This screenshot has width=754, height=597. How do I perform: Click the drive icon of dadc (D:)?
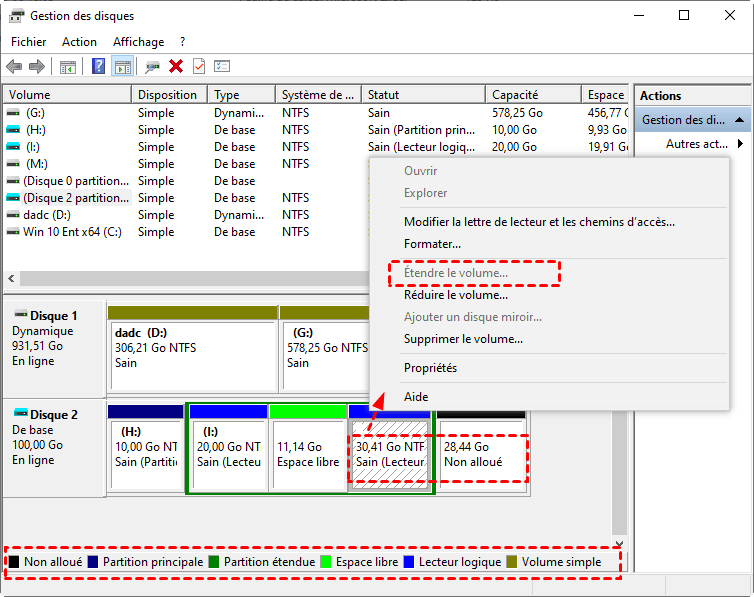(13, 215)
